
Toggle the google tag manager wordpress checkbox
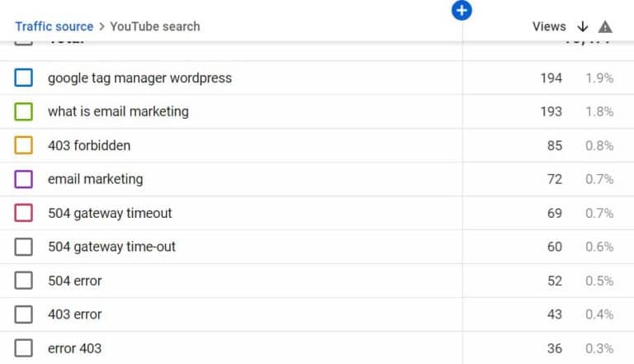point(23,78)
